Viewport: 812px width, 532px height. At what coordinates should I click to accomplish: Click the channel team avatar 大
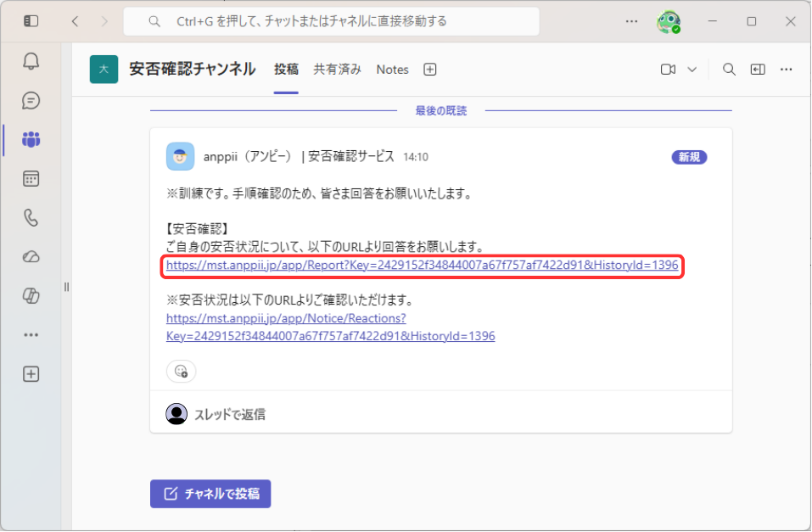point(104,70)
